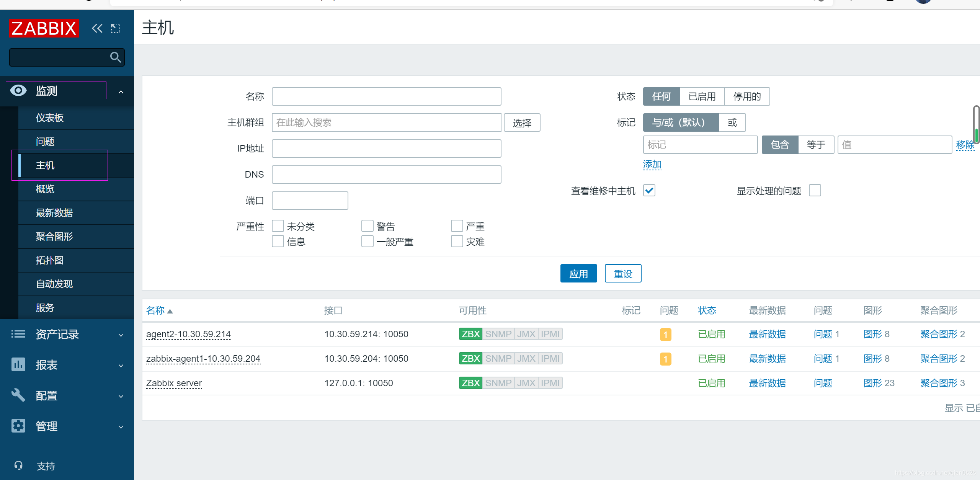Collapse the 监测 menu chevron
This screenshot has width=980, height=480.
pos(121,92)
